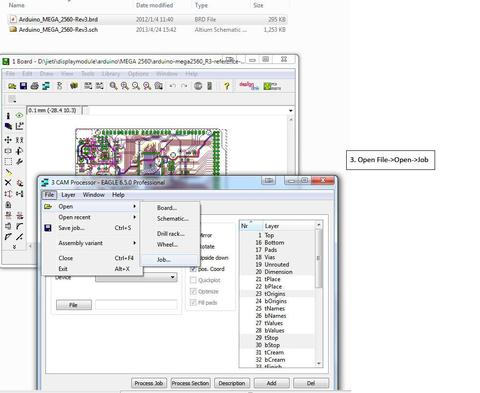Choose Board... from the Open submenu
The image size is (480, 393).
pos(170,208)
